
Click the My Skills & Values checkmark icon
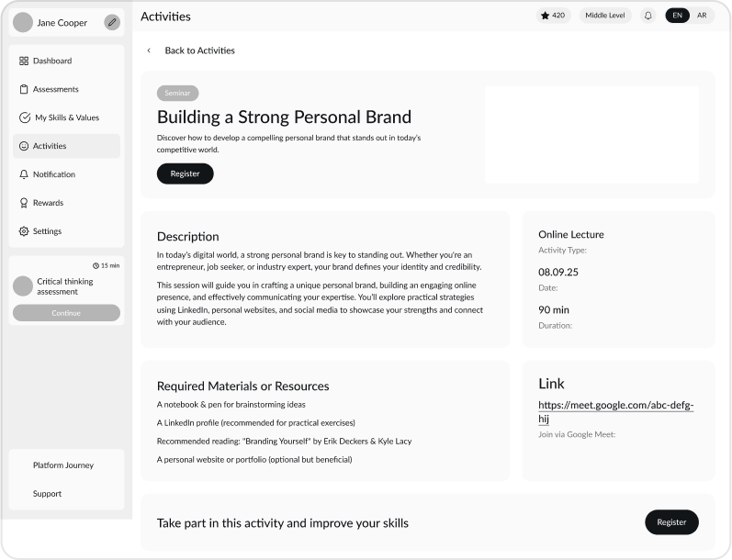[25, 118]
